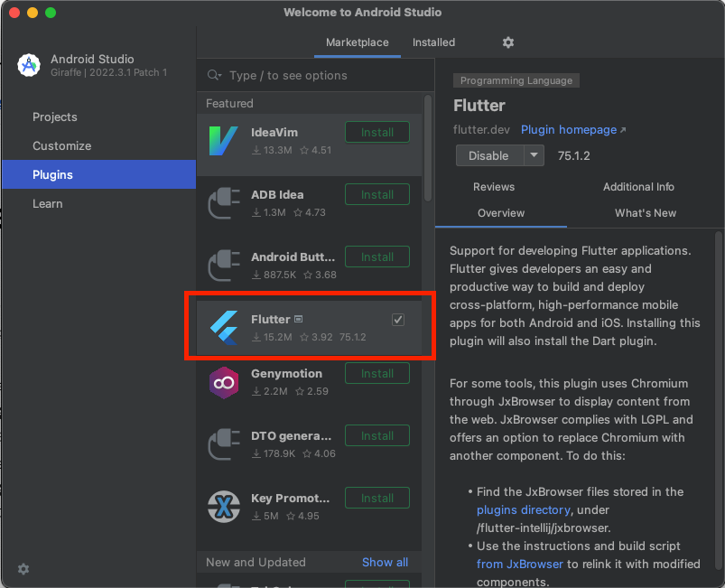
Task: Switch to the Installed tab
Action: point(433,42)
